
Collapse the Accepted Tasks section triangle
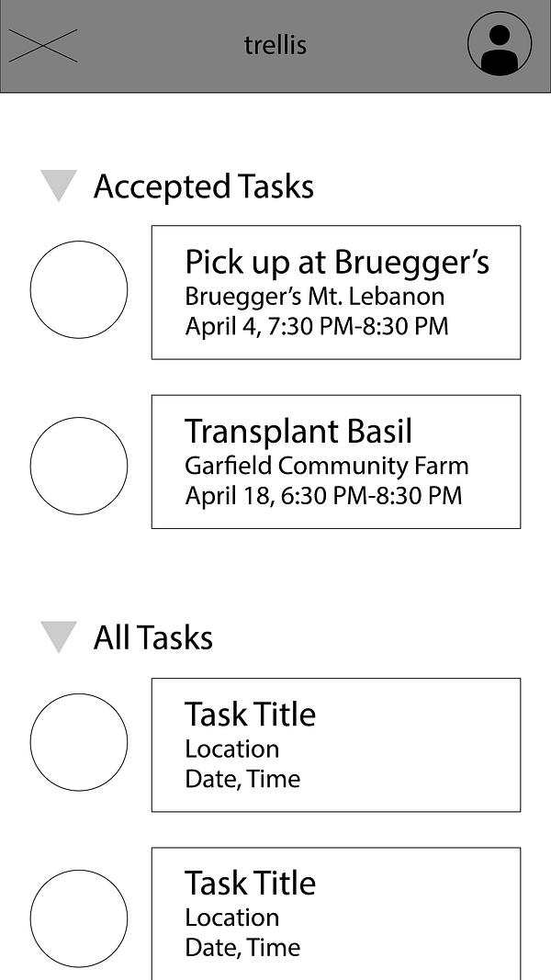(x=59, y=186)
